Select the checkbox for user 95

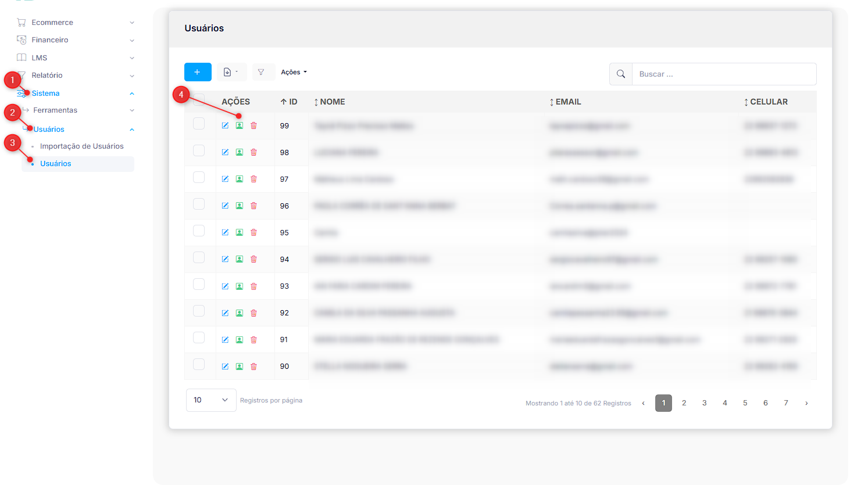pos(199,231)
